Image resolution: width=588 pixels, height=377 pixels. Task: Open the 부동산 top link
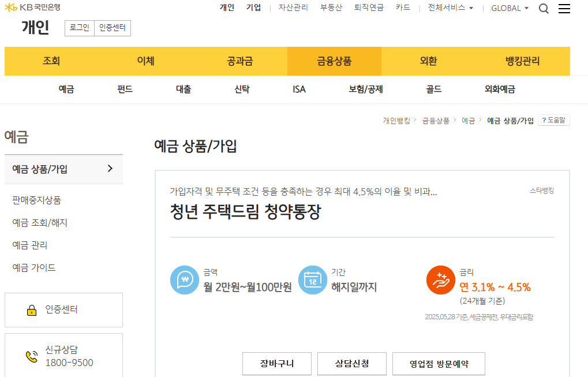coord(331,8)
